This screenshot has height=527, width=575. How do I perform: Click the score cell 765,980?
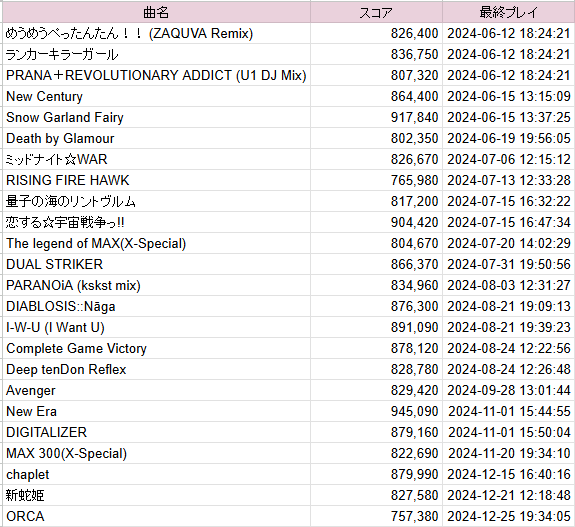376,180
